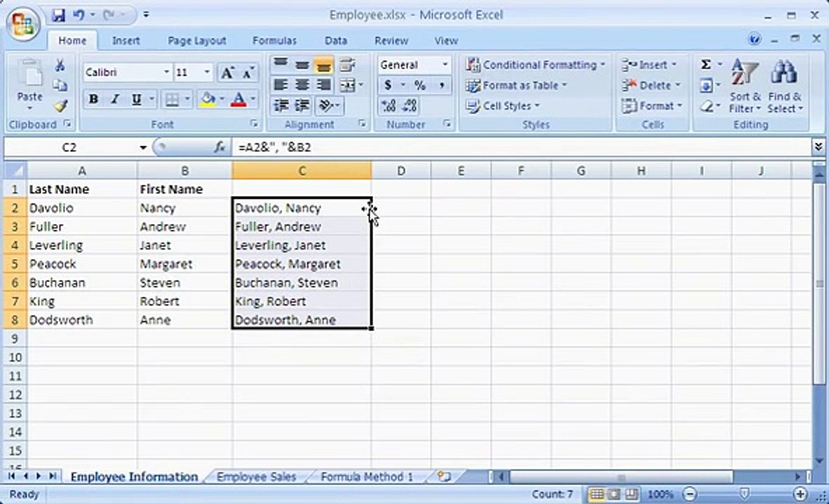Toggle Underline formatting
The width and height of the screenshot is (829, 504).
pos(137,99)
